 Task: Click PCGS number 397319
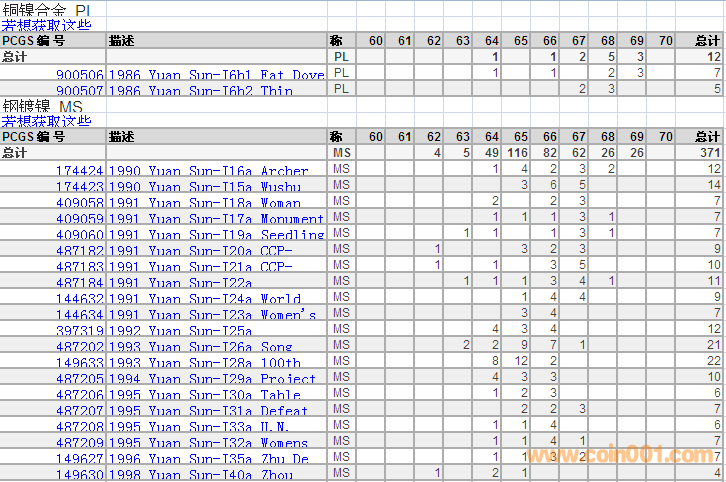pyautogui.click(x=79, y=331)
